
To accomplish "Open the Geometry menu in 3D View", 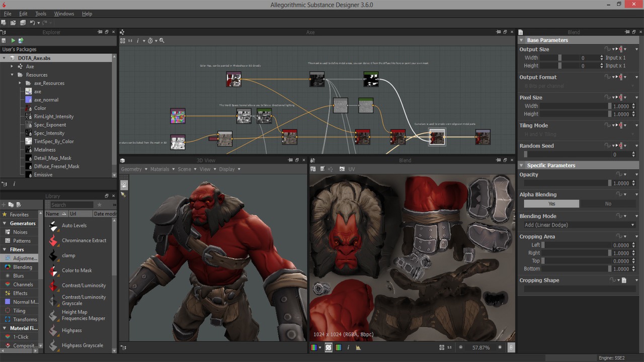I will [x=134, y=169].
